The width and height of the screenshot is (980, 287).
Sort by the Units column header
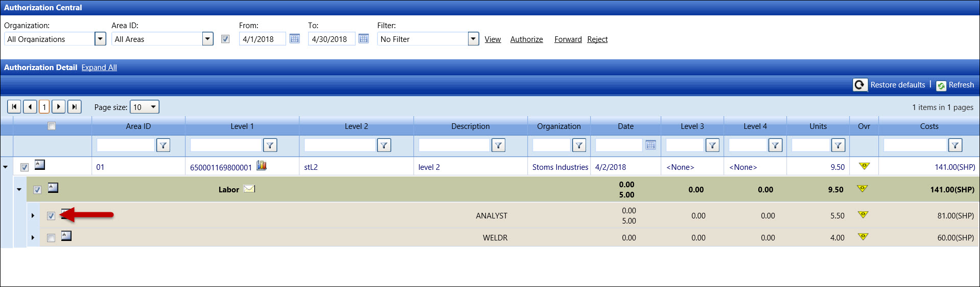click(x=818, y=126)
